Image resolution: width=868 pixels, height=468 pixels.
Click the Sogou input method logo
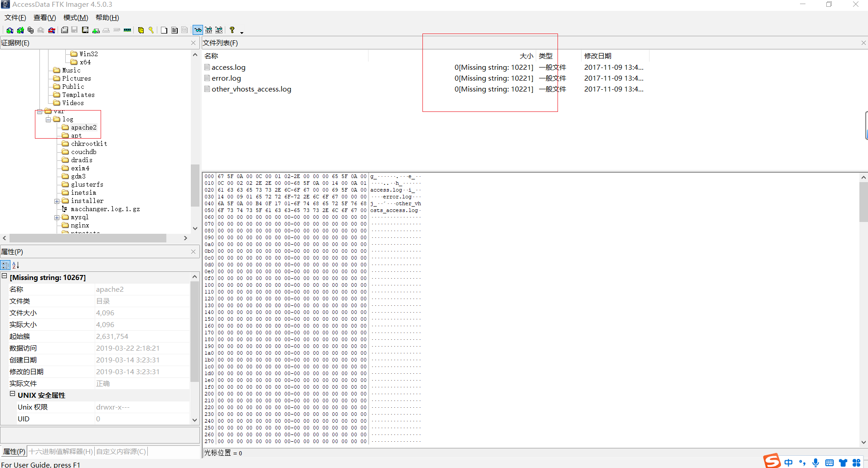click(772, 461)
